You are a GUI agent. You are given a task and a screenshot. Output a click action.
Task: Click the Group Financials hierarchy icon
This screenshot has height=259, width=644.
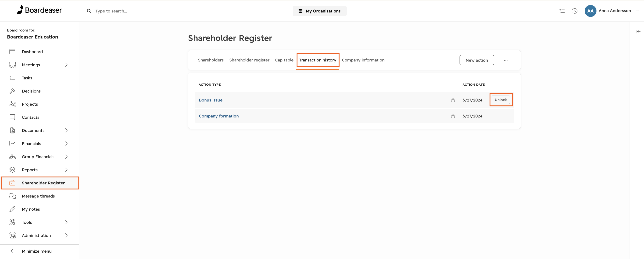[12, 157]
